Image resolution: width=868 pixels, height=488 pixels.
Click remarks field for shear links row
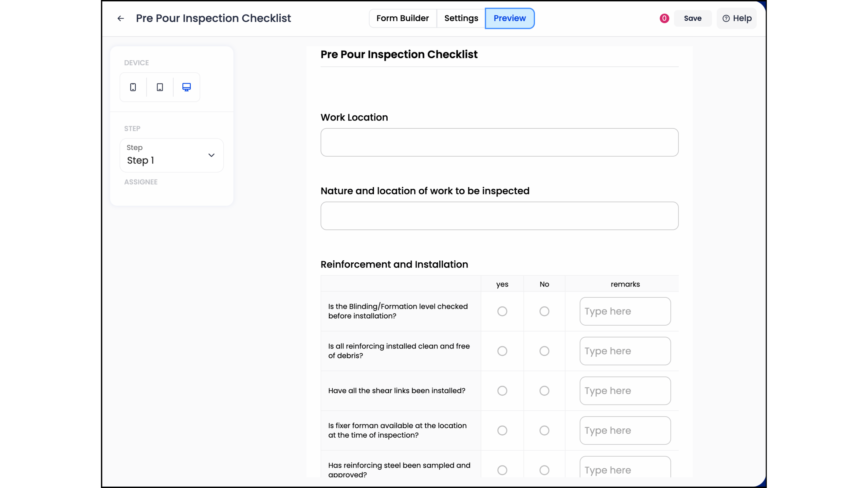tap(625, 391)
